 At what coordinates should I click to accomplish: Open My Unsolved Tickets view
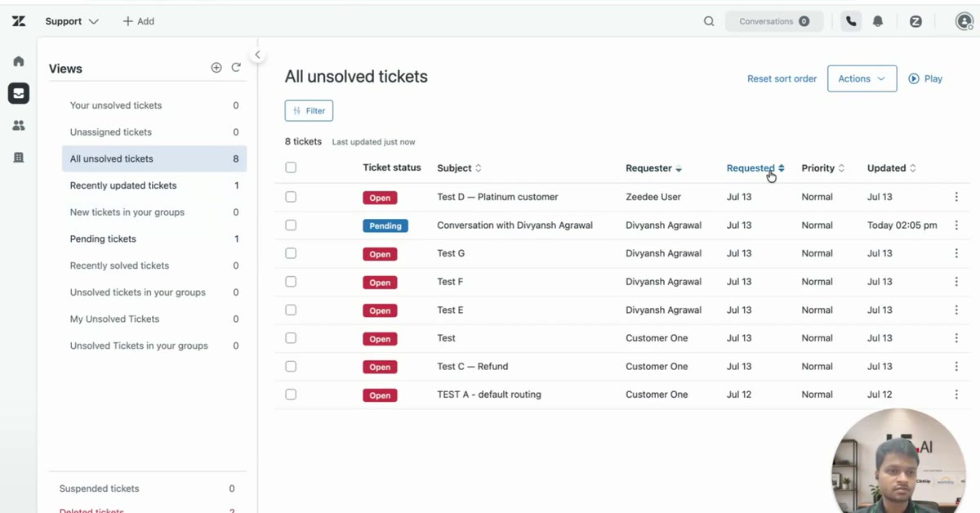(154, 319)
